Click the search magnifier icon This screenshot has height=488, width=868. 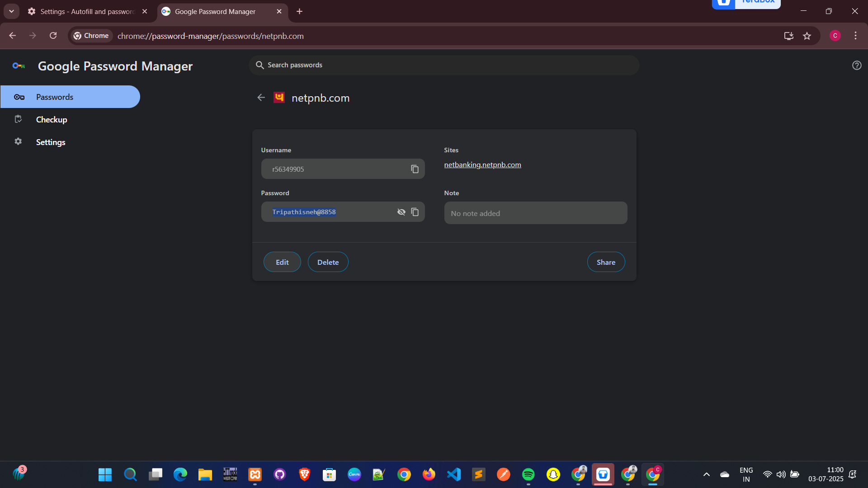pos(260,65)
